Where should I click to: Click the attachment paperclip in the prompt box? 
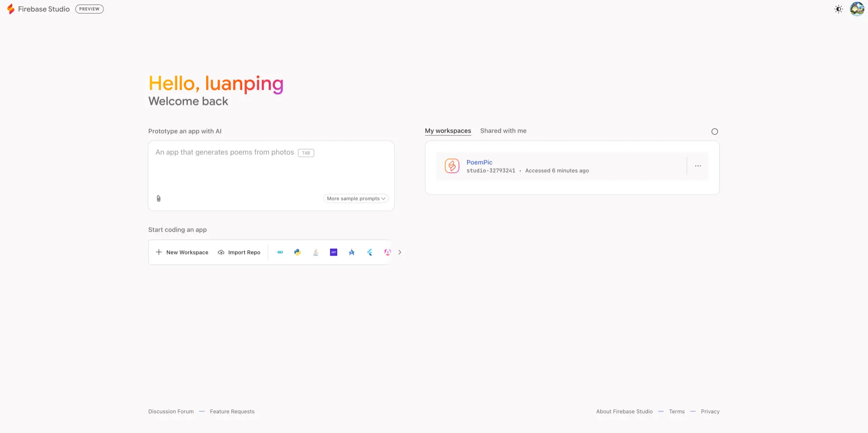coord(159,198)
